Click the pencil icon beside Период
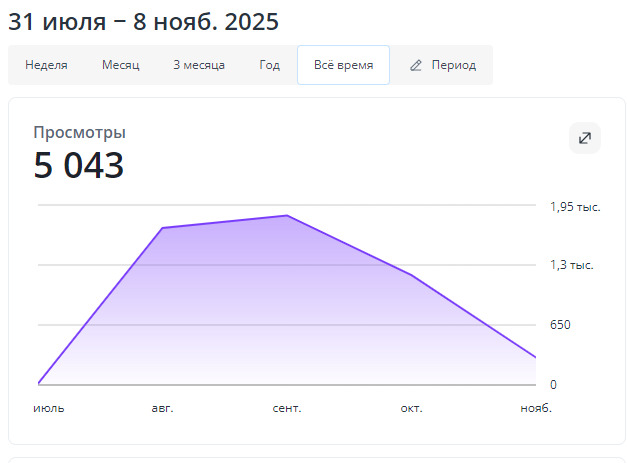The width and height of the screenshot is (627, 463). [416, 66]
